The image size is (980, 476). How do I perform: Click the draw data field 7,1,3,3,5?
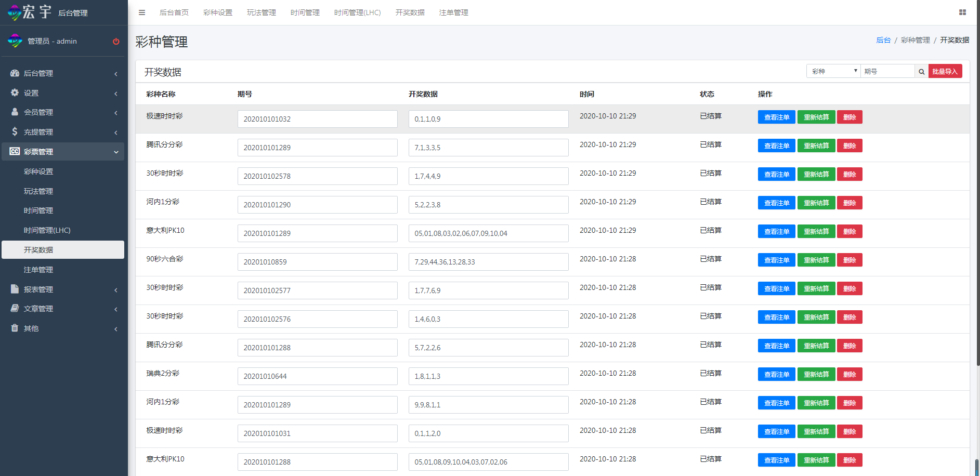tap(489, 148)
